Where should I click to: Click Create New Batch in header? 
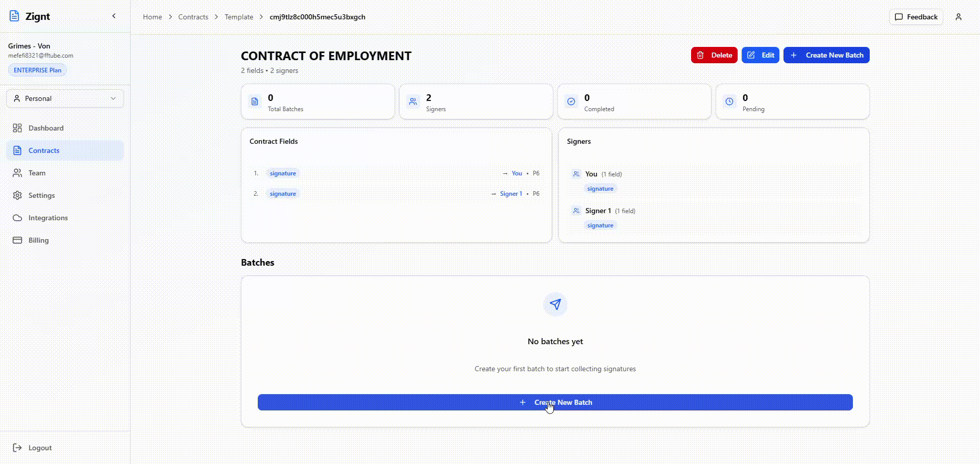pyautogui.click(x=826, y=55)
